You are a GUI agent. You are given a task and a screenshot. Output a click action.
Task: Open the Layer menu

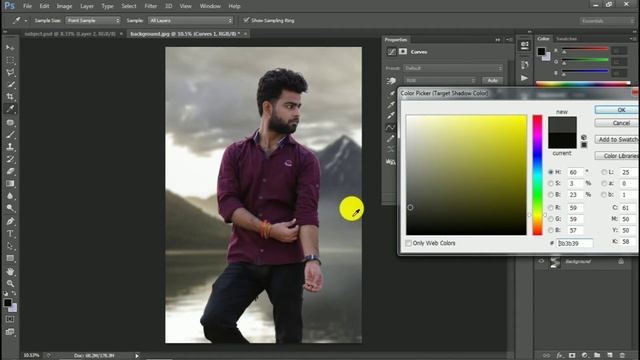point(87,6)
